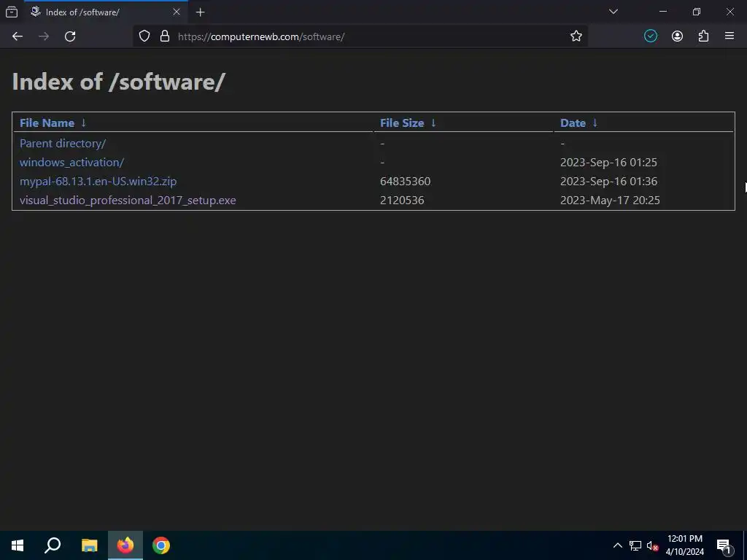Close the Index of /software/ tab
Image resolution: width=747 pixels, height=560 pixels.
click(x=177, y=12)
